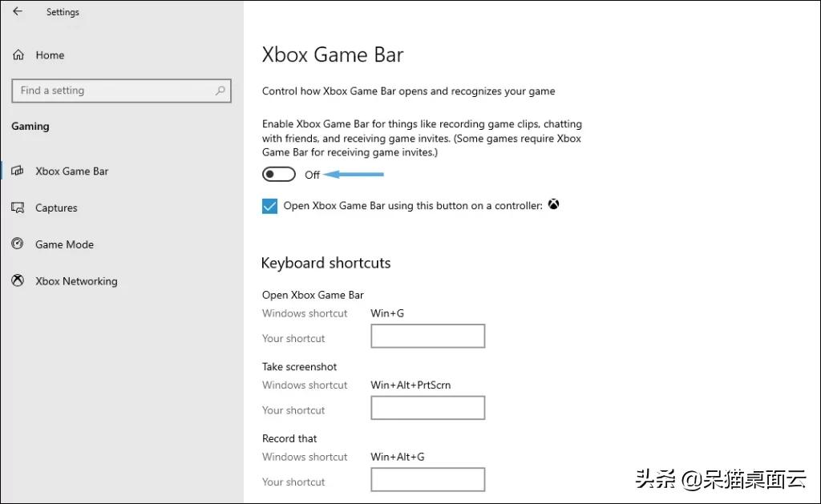This screenshot has height=504, width=821.
Task: Click the search magnifier icon
Action: pos(220,91)
